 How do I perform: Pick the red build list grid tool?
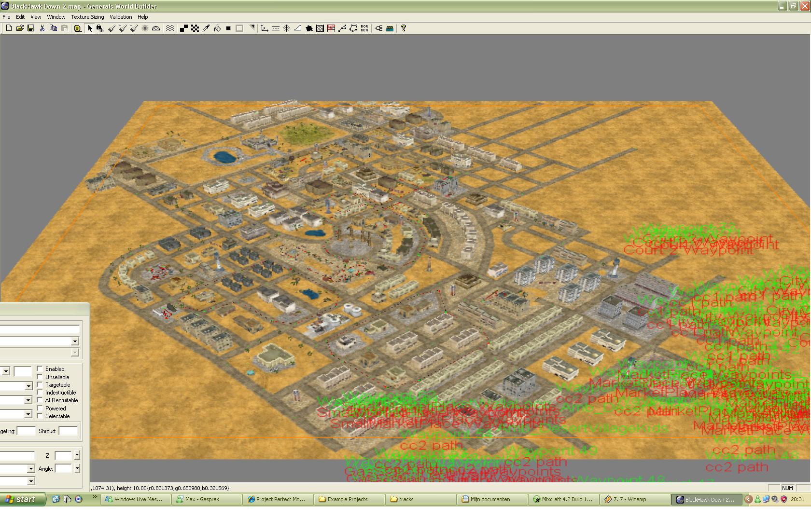331,28
